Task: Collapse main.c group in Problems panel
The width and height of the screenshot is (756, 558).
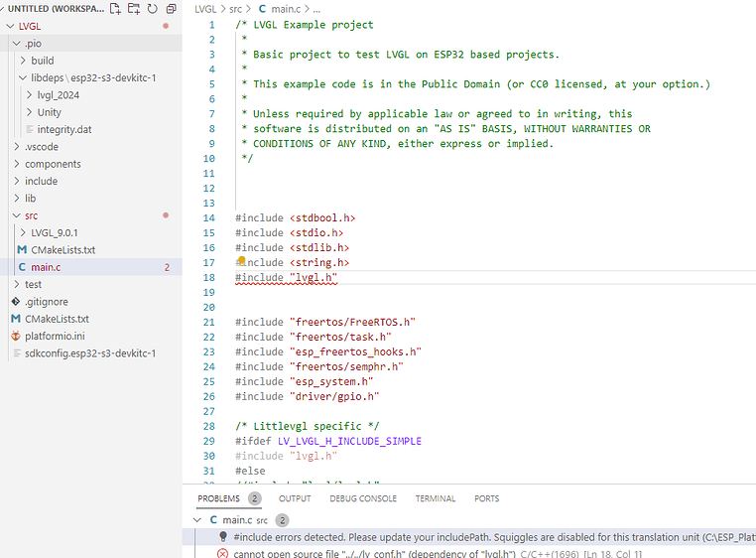Action: (x=196, y=520)
